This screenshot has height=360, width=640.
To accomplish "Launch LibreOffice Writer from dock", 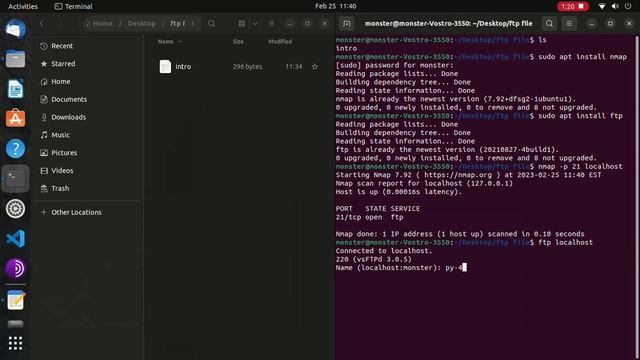I will click(16, 89).
